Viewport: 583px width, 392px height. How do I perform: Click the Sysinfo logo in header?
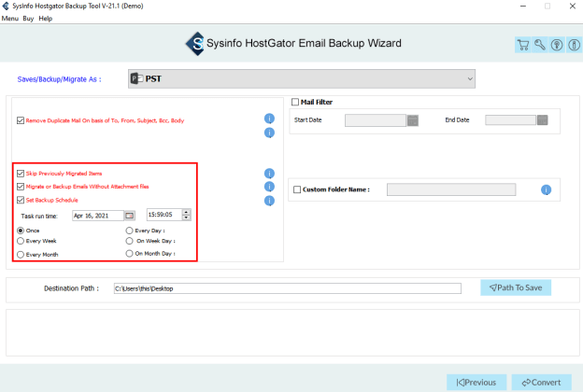pos(195,44)
